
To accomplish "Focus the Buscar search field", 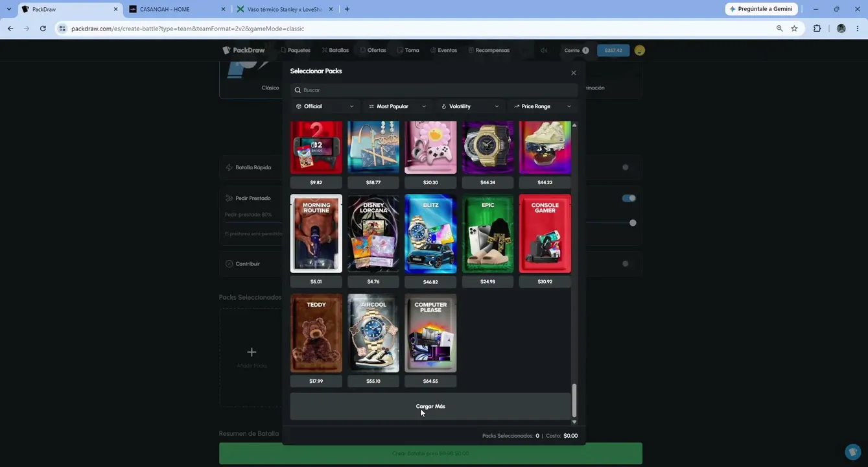I will point(434,90).
